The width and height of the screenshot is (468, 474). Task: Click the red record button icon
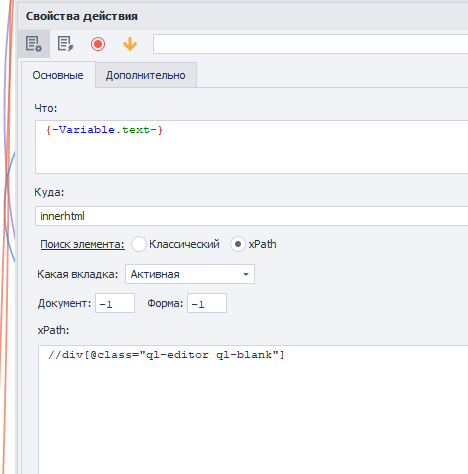[98, 44]
